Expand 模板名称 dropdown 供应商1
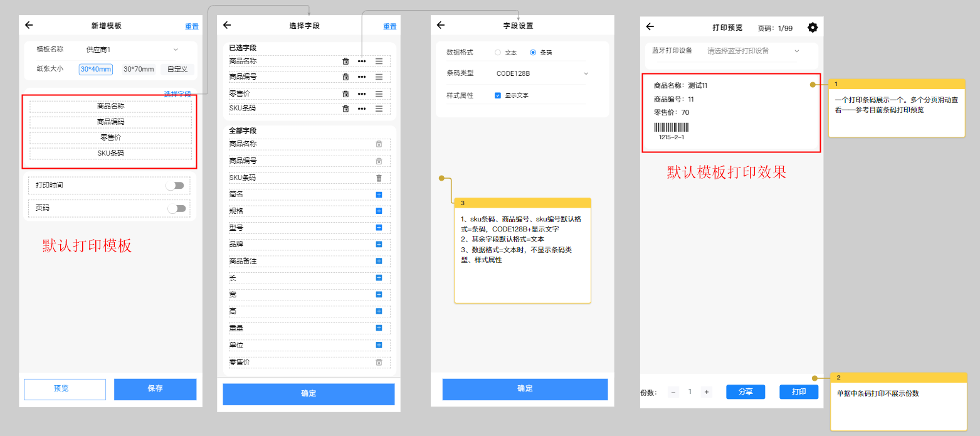980x436 pixels. tap(132, 49)
